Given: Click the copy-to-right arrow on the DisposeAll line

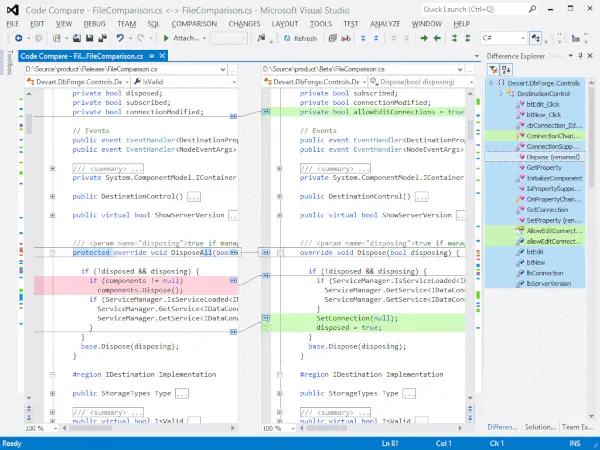Looking at the screenshot, I should pyautogui.click(x=232, y=253).
